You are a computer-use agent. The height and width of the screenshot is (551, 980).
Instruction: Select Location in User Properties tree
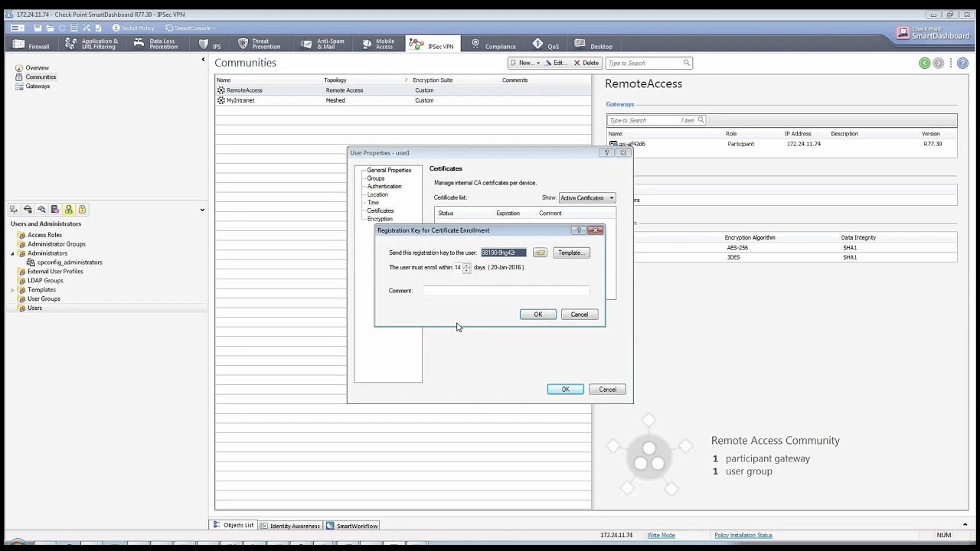(377, 194)
